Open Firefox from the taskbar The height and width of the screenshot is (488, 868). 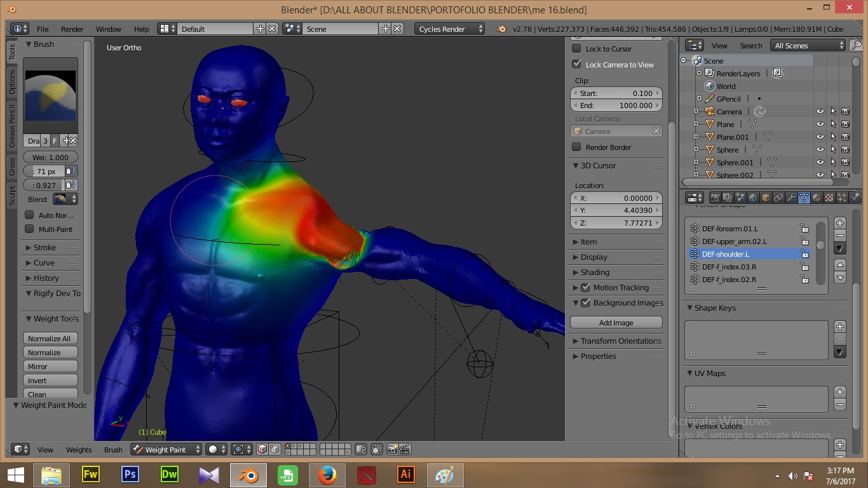point(327,475)
